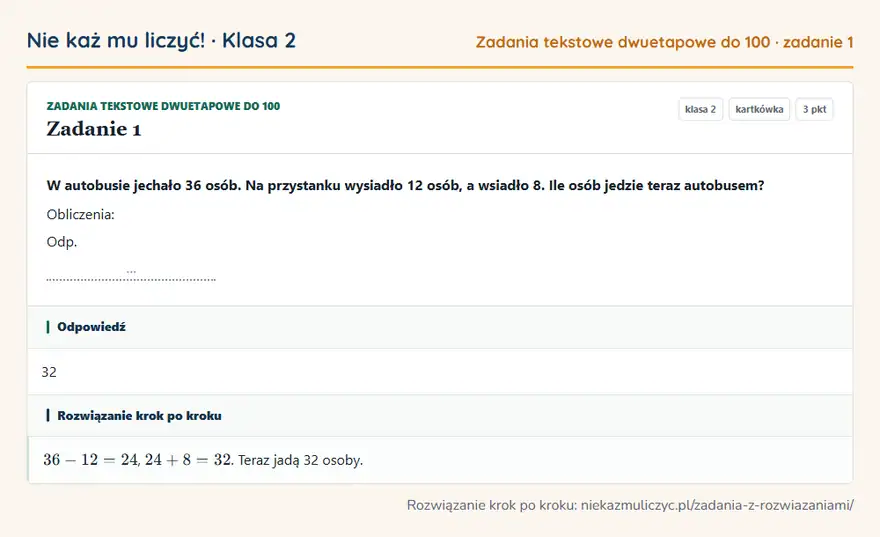The height and width of the screenshot is (537, 880).
Task: Click the 'Nie każ mu liczyć! · Klasa 2' title
Action: pyautogui.click(x=161, y=40)
